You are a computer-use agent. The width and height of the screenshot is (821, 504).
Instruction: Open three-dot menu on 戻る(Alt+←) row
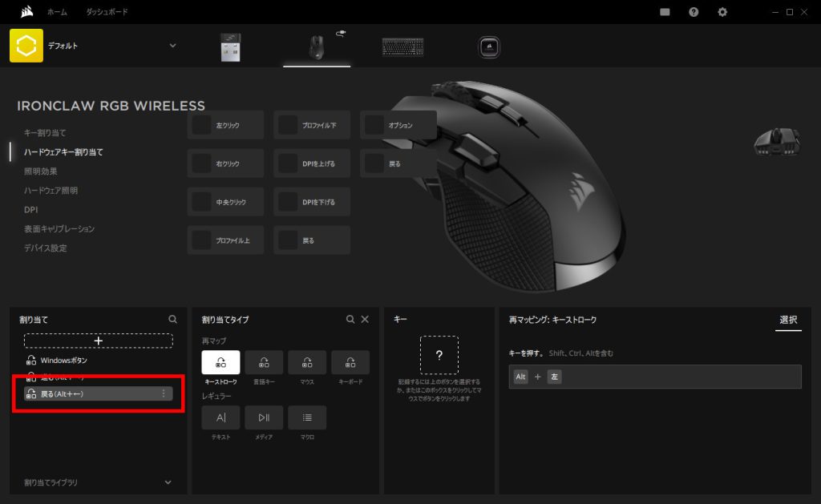[164, 393]
